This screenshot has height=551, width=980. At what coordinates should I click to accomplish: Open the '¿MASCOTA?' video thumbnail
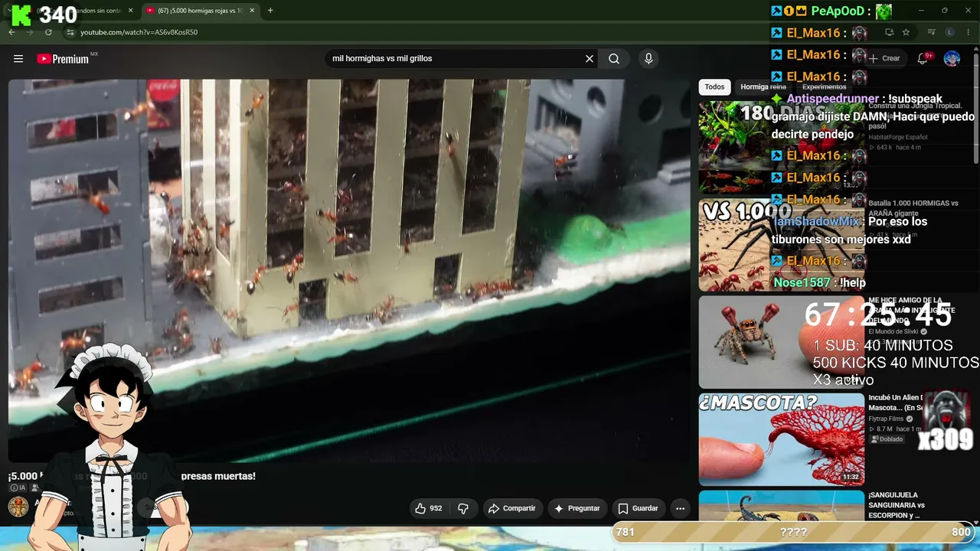point(781,439)
